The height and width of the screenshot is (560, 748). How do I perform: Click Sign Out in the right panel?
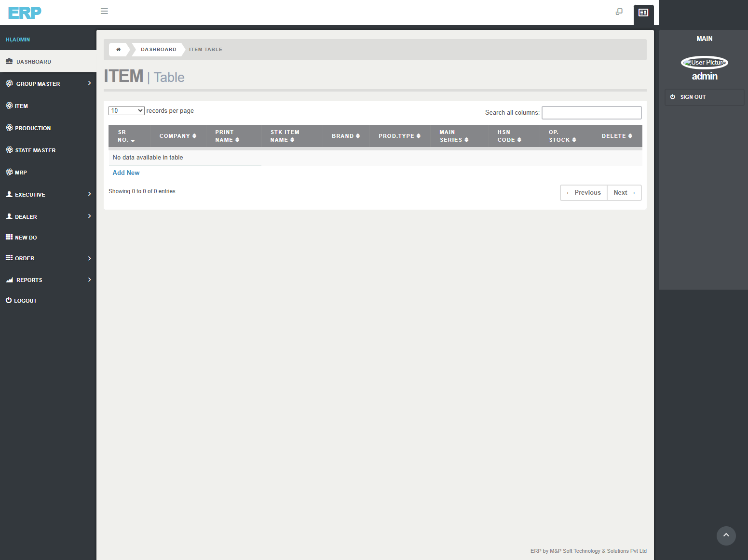click(693, 97)
